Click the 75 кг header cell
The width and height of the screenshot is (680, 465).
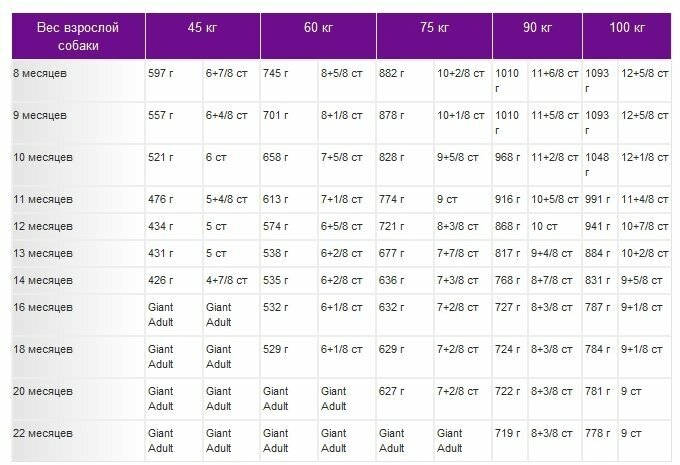tap(435, 36)
